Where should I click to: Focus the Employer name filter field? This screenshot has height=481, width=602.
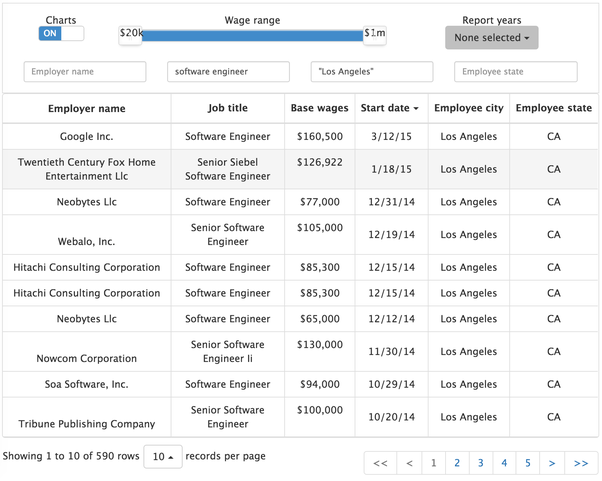click(85, 72)
